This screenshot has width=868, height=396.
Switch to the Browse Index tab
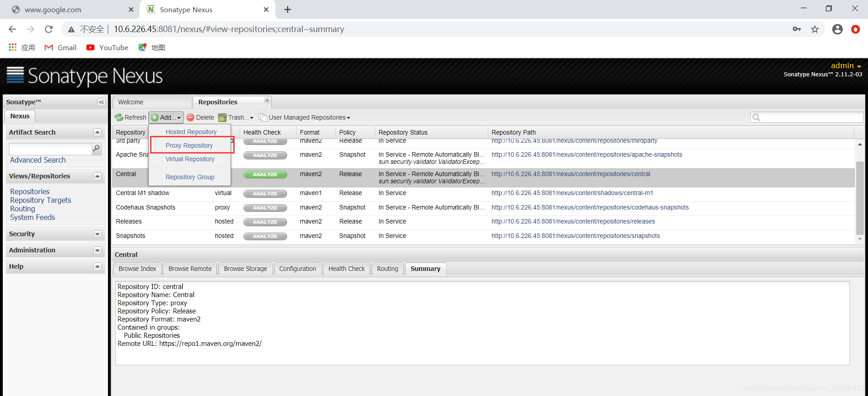coord(137,269)
